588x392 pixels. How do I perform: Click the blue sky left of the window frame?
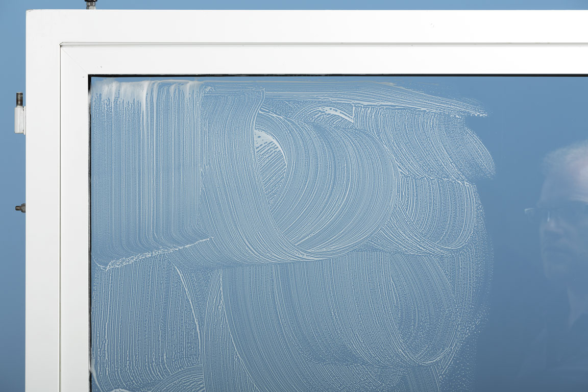coord(10,281)
